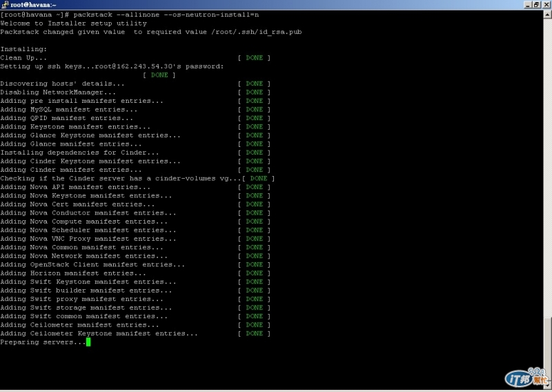
Task: Click the 'root@havana:~' window title text
Action: pyautogui.click(x=33, y=5)
